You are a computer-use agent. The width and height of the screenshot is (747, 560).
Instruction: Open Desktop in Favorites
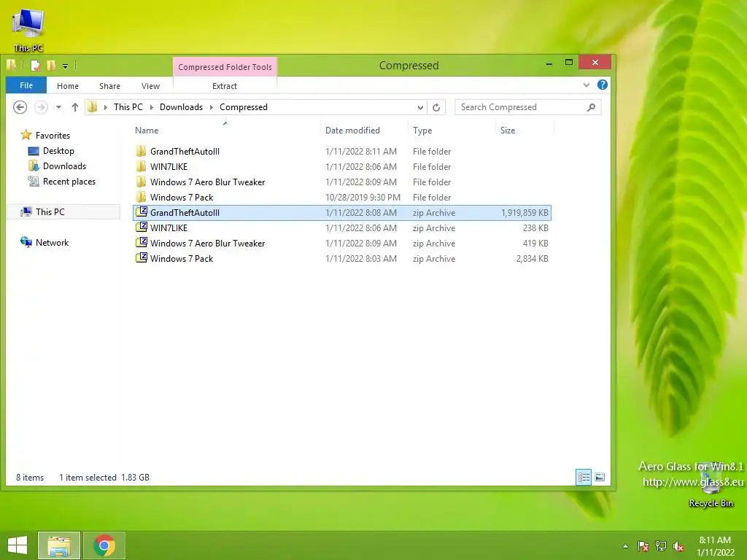(58, 151)
